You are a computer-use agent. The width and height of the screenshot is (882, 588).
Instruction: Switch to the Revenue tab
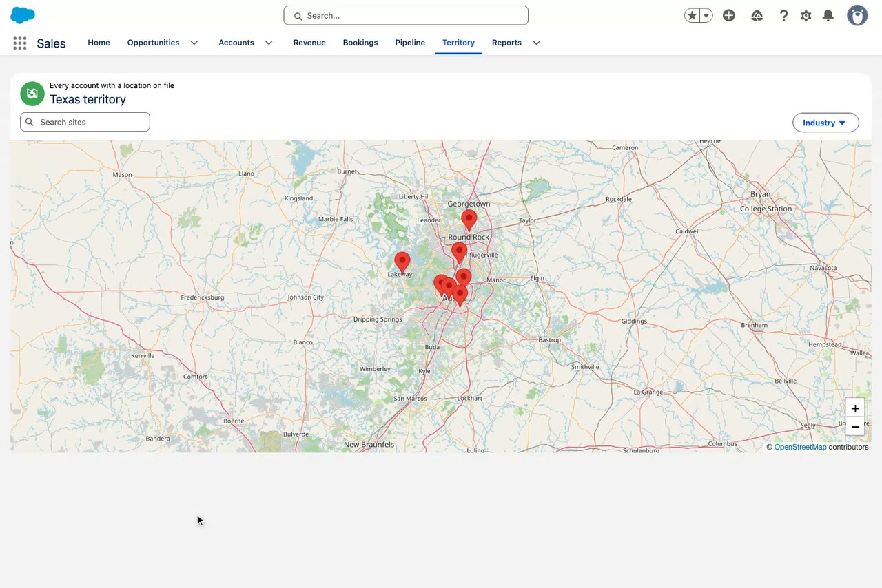point(309,43)
